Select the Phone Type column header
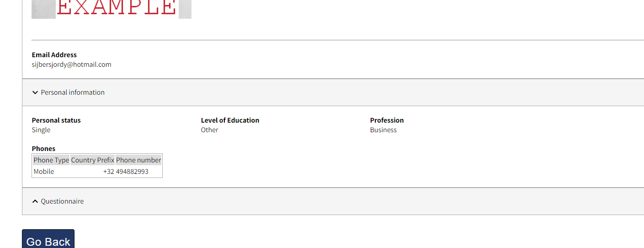 (51, 160)
